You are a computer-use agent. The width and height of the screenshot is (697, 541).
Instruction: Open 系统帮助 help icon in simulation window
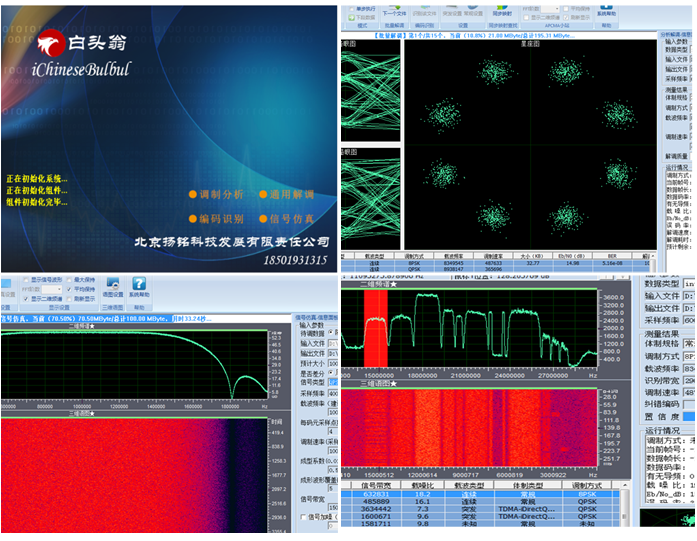139,284
